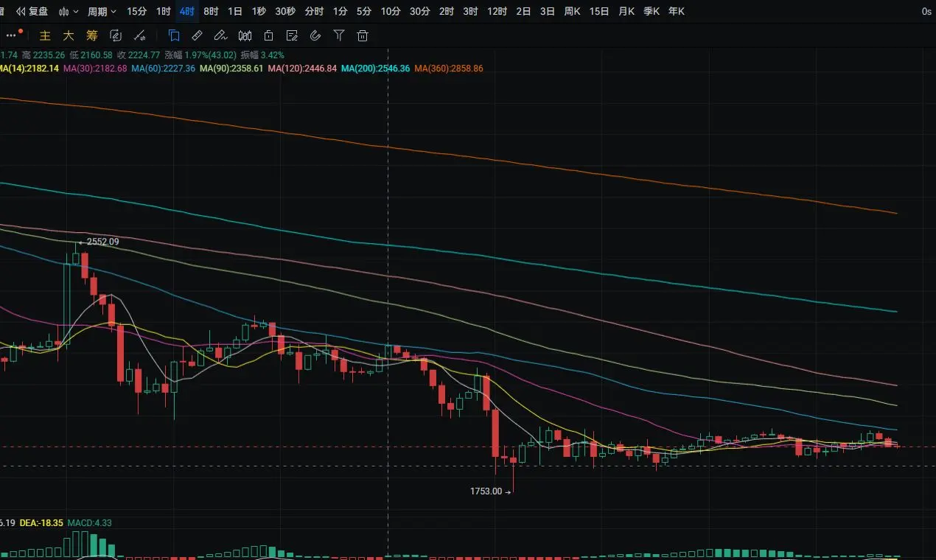Switch to the 2日 timeframe
This screenshot has height=560, width=936.
[x=523, y=11]
